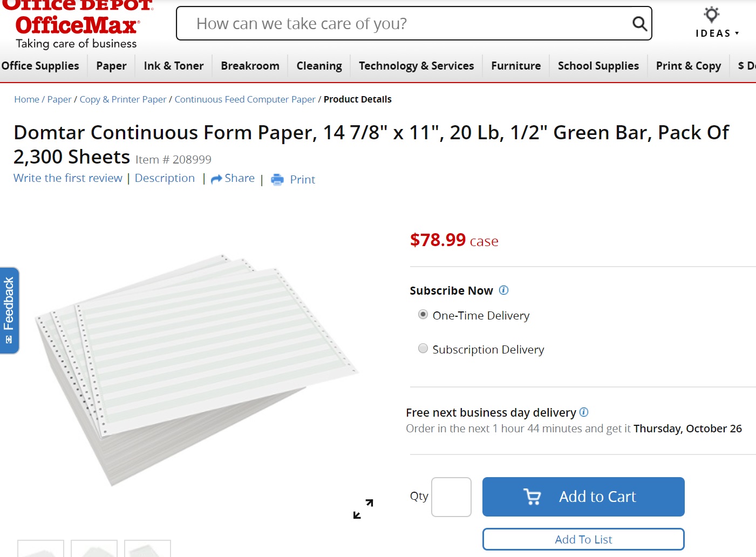Go to Continuous Feed Computer Paper breadcrumb

pyautogui.click(x=245, y=99)
